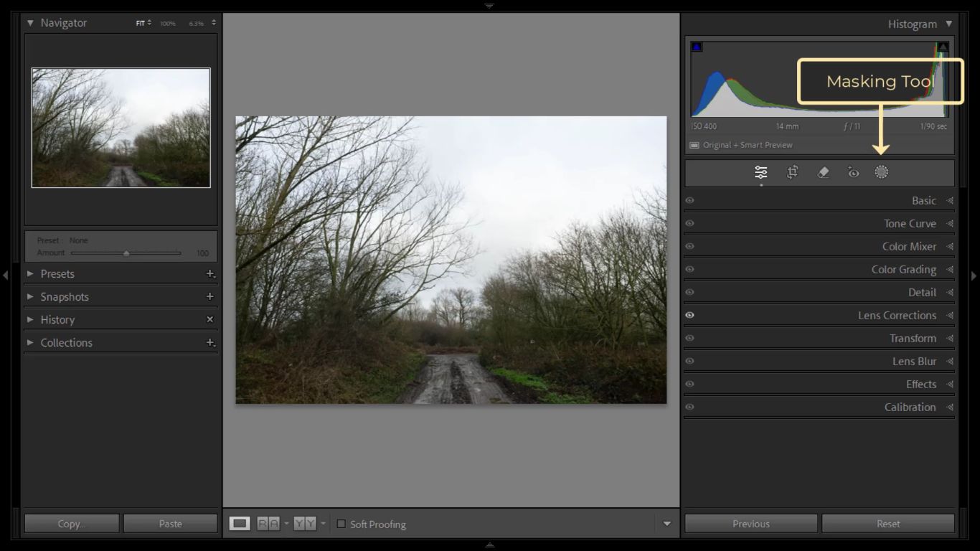
Task: Open the toolbar options dropdown arrow
Action: pos(666,524)
